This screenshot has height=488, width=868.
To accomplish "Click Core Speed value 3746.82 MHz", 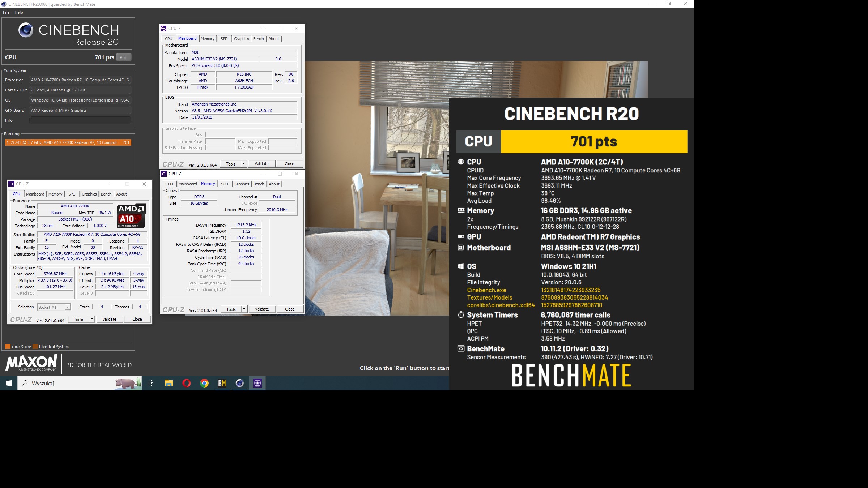I will [55, 274].
